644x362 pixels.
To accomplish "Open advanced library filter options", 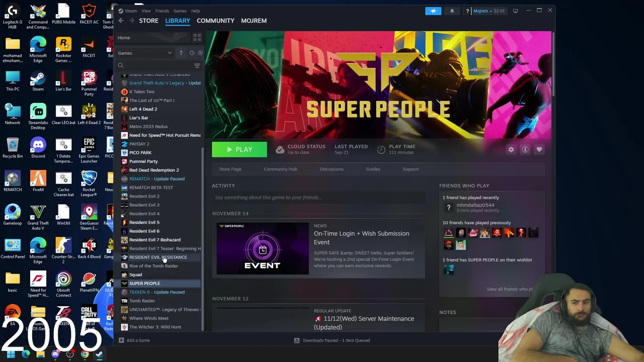I will pos(197,65).
